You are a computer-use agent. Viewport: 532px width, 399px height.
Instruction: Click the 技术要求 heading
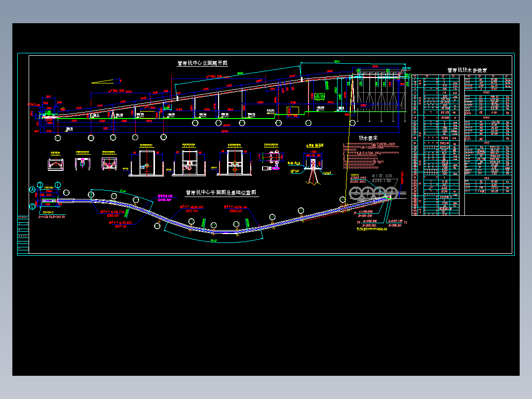368,138
